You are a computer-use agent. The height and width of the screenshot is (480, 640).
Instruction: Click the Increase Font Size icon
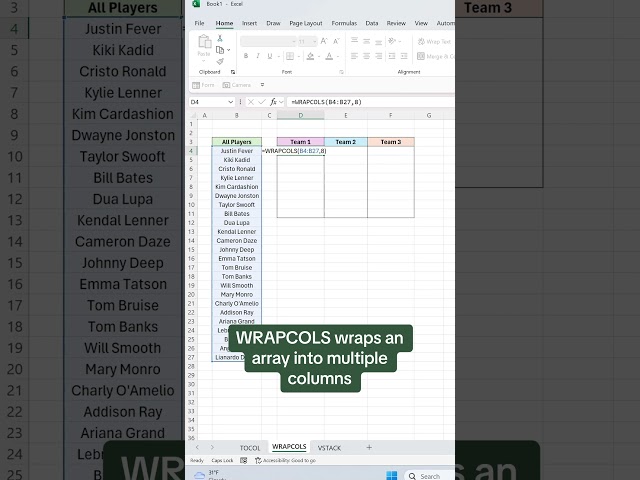click(x=324, y=41)
